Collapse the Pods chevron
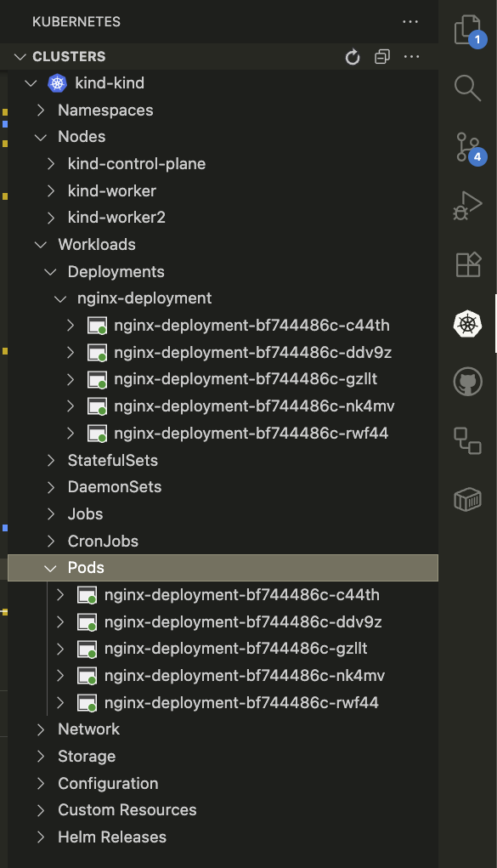This screenshot has width=497, height=868. [50, 568]
